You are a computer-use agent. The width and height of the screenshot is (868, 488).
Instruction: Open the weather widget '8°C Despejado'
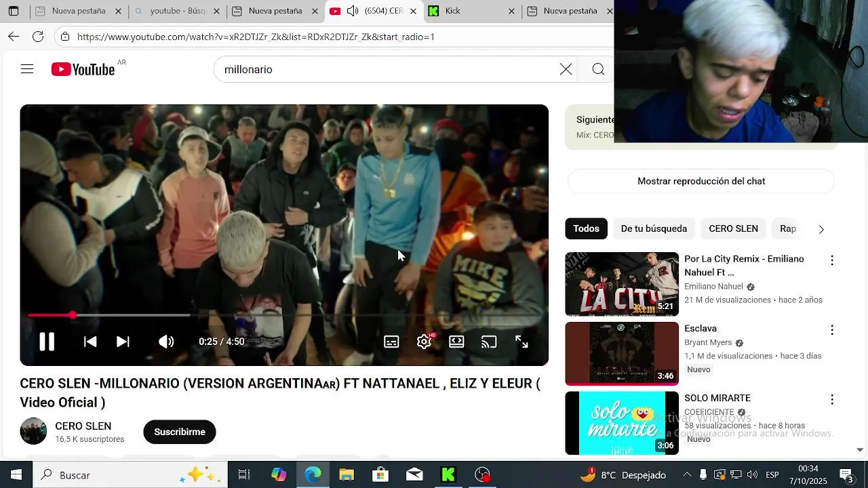tap(624, 475)
